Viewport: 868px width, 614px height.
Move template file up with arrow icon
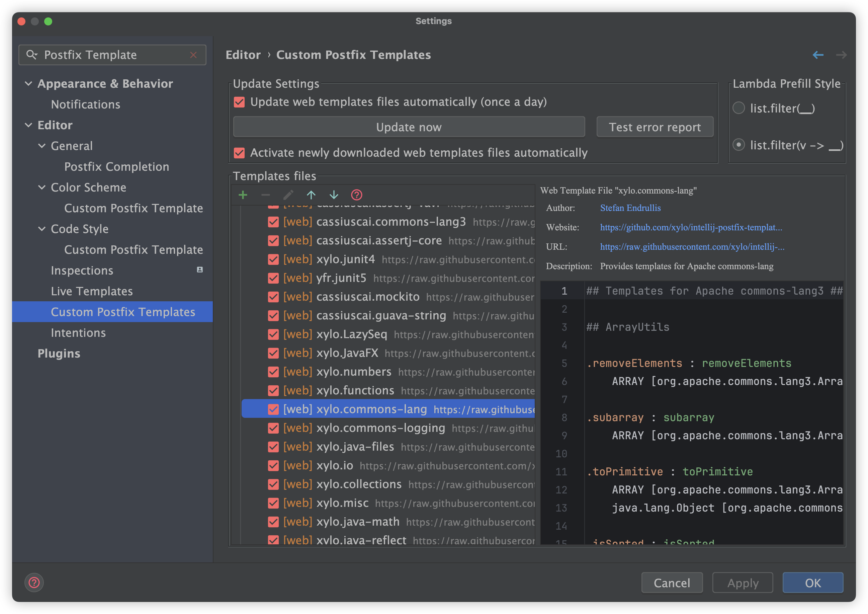pos(311,195)
